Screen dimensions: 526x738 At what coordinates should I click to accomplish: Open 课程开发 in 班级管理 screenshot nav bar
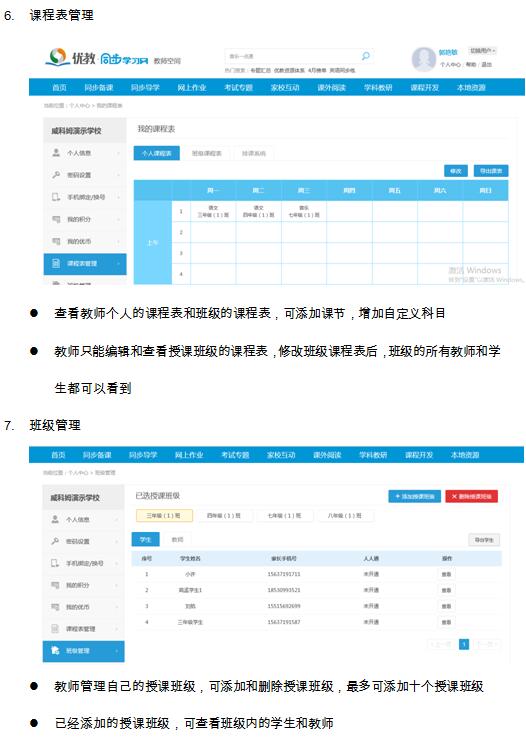tap(419, 455)
